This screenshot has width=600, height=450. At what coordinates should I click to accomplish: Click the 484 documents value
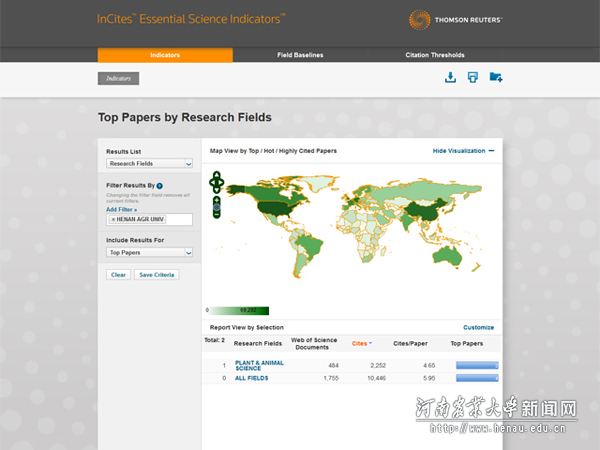pos(333,365)
